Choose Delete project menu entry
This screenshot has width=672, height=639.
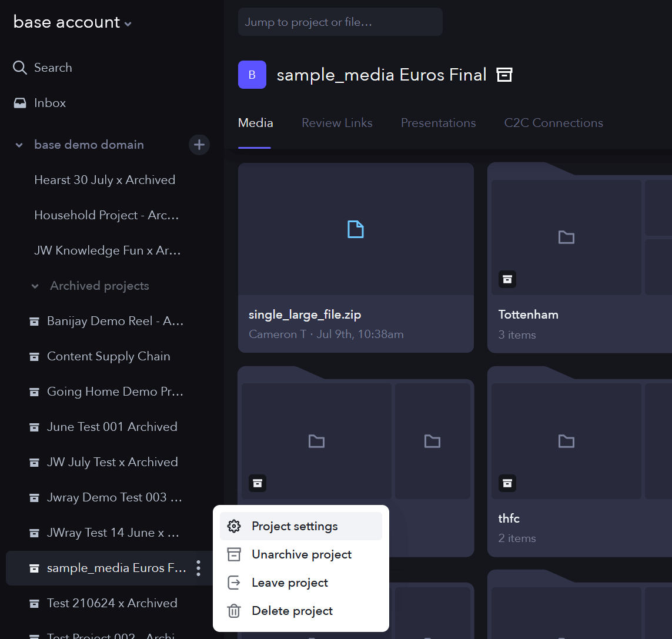(301, 611)
